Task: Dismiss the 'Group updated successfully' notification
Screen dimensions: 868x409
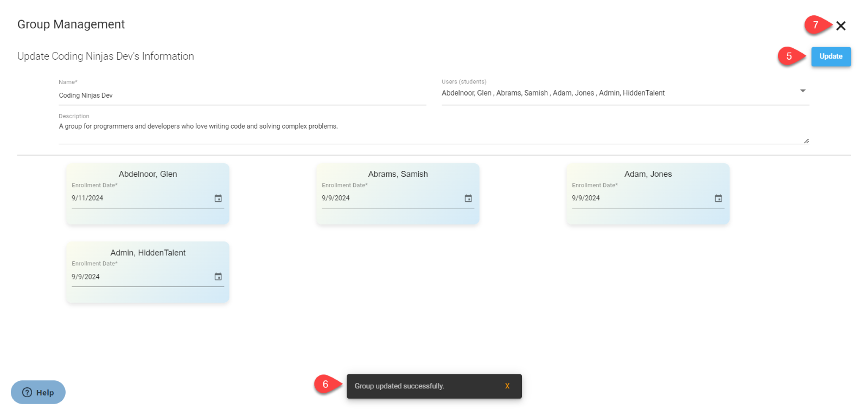Action: [x=507, y=386]
